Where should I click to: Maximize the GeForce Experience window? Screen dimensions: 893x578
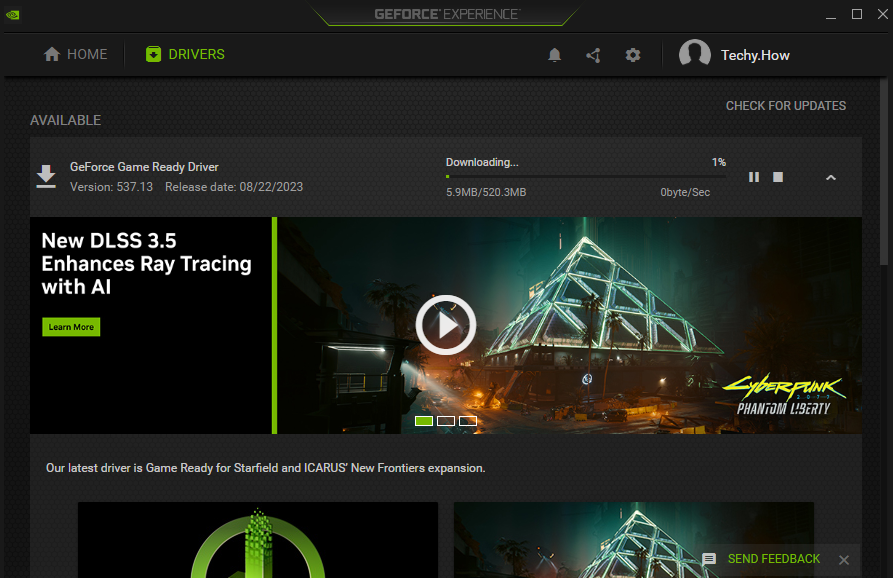pyautogui.click(x=857, y=14)
